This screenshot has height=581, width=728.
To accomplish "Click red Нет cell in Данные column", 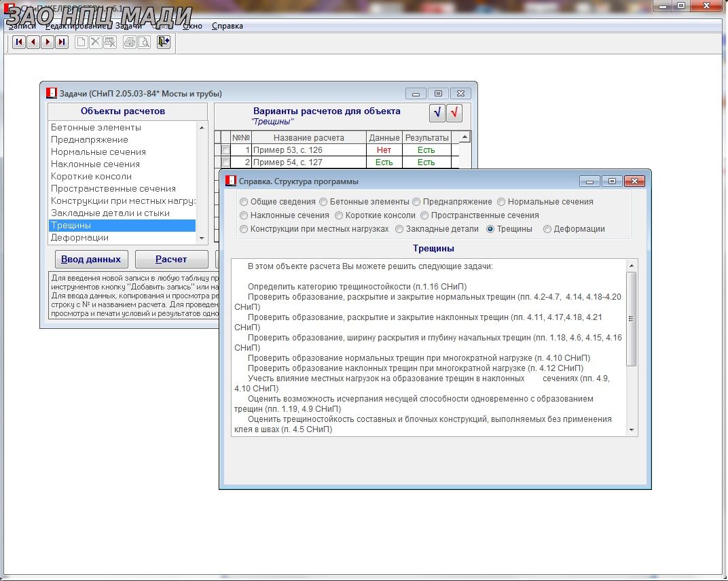I will [x=384, y=150].
